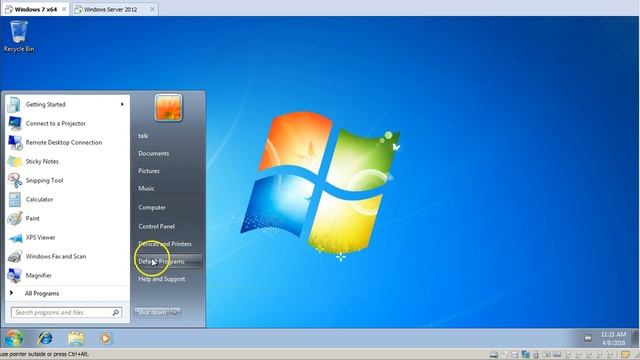Image resolution: width=640 pixels, height=360 pixels.
Task: Launch Connect to a Projector
Action: (x=67, y=123)
